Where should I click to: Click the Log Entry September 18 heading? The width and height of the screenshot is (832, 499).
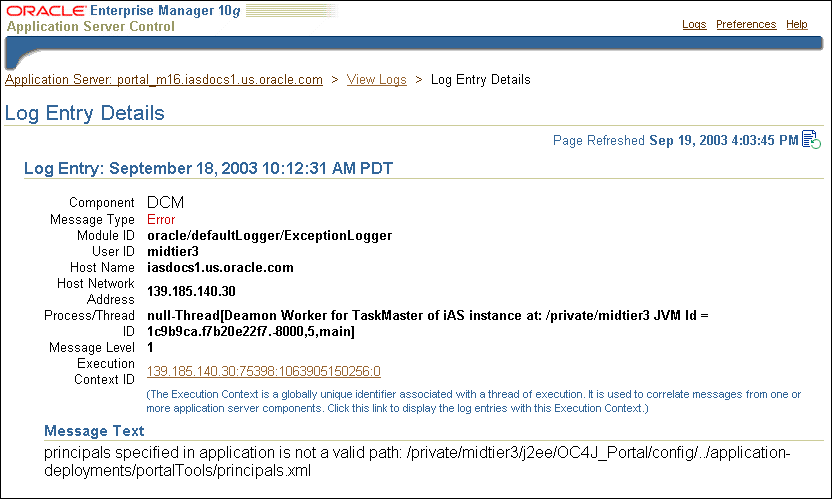(x=209, y=168)
